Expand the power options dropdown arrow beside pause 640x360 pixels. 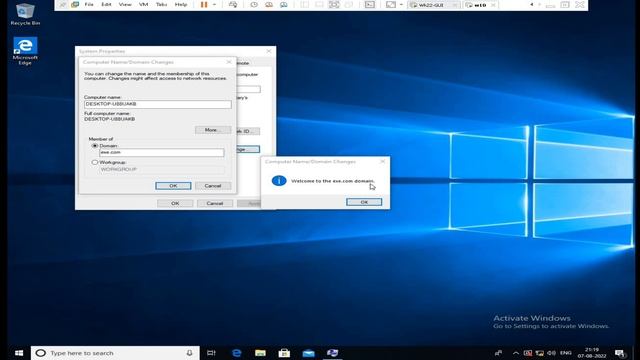pos(214,4)
